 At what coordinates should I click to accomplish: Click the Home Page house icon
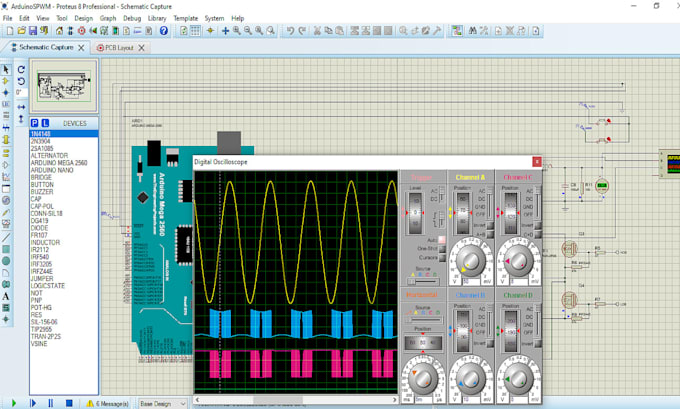(x=59, y=31)
